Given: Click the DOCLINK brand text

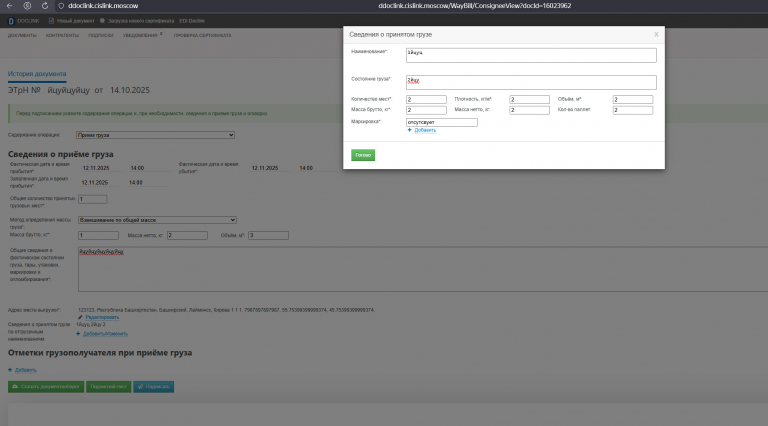Looking at the screenshot, I should pos(28,21).
